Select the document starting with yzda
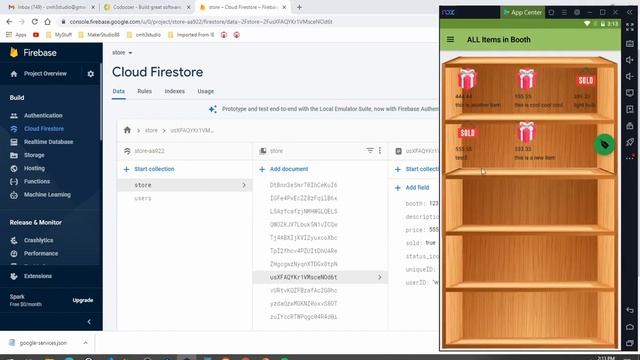The image size is (640, 360). coord(303,304)
